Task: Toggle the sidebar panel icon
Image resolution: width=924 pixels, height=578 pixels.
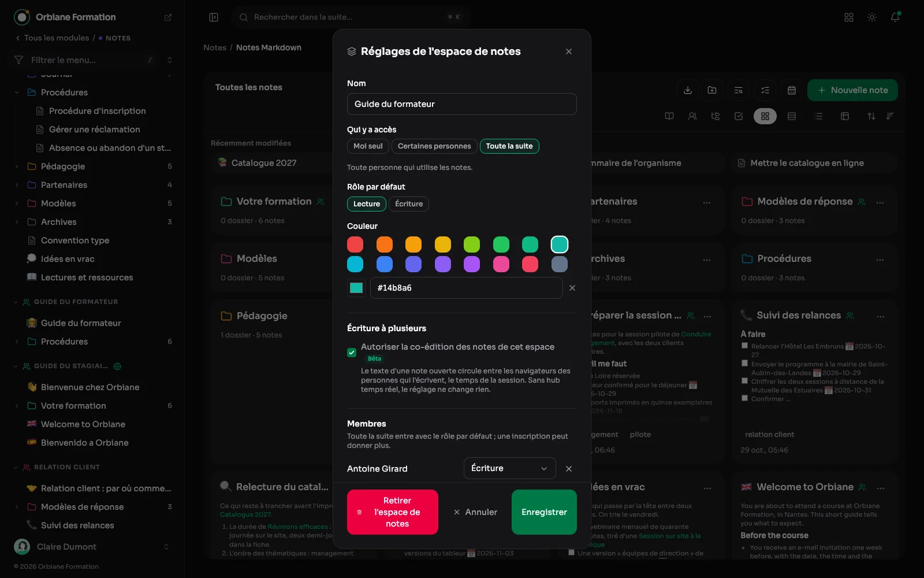Action: tap(214, 17)
